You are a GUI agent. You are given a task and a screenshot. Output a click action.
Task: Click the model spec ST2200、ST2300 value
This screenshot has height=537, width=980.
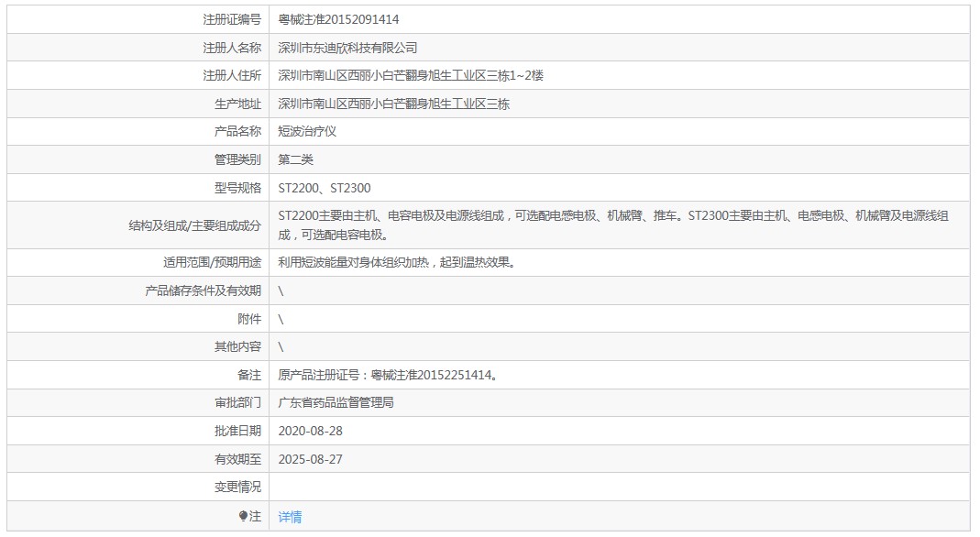(325, 188)
